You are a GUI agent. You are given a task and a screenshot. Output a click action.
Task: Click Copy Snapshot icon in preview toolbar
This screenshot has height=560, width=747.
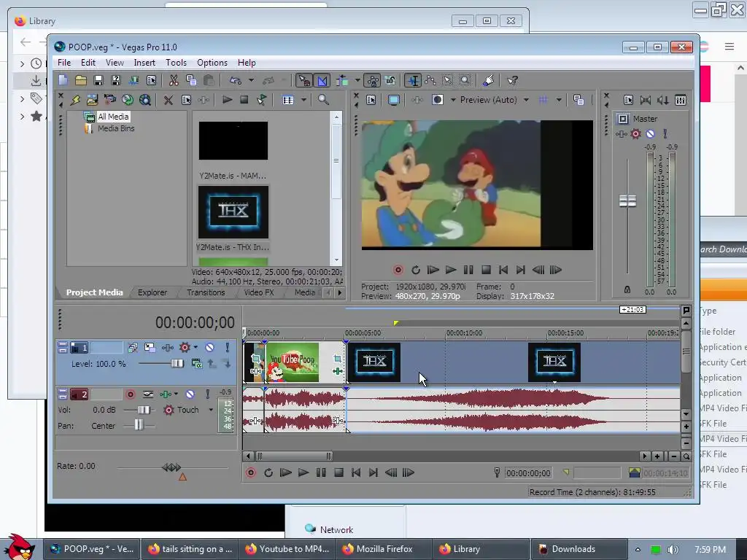click(578, 100)
